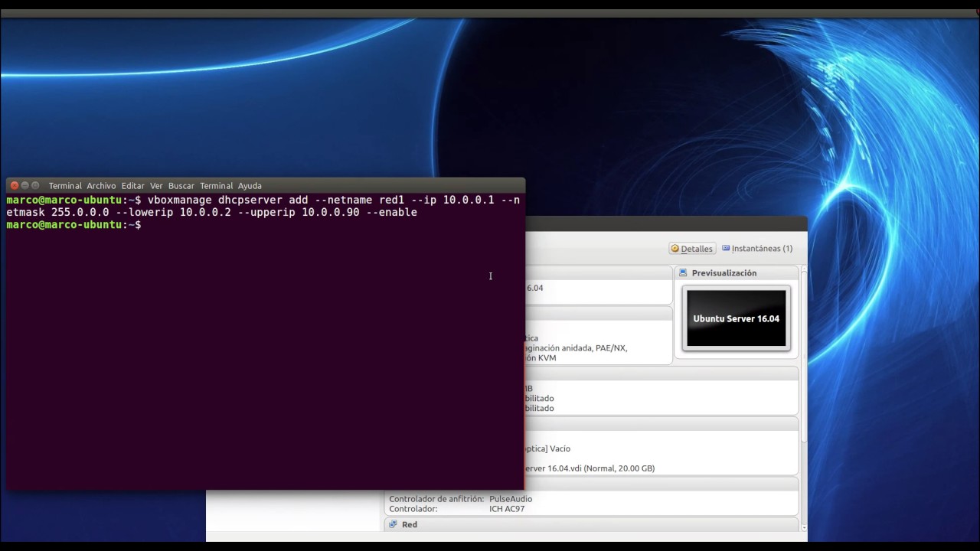Select the 'PulseAudio' value text

click(x=511, y=499)
